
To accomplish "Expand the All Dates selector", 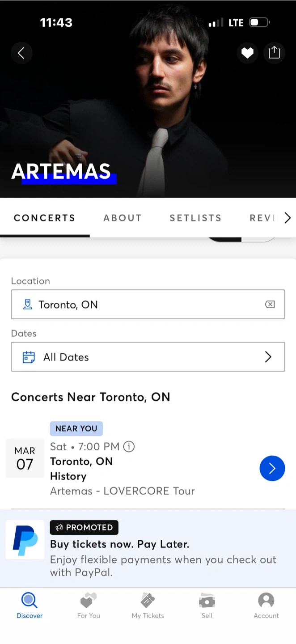I will coord(148,357).
